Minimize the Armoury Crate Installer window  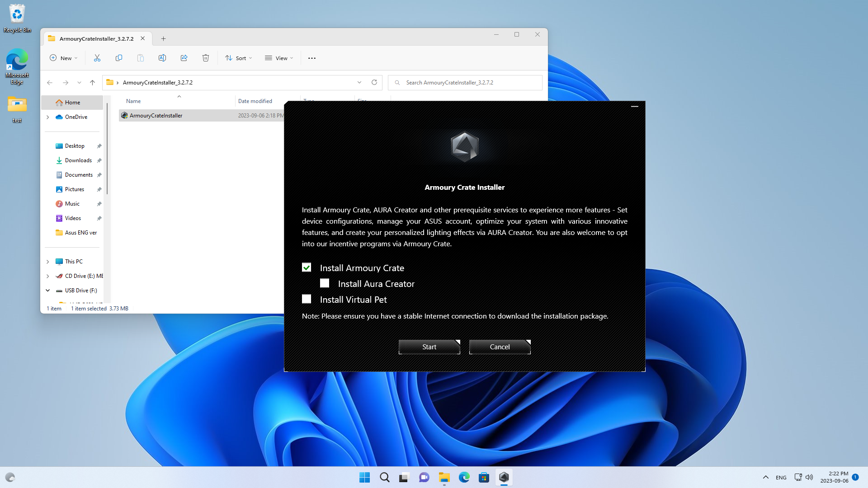pyautogui.click(x=635, y=107)
